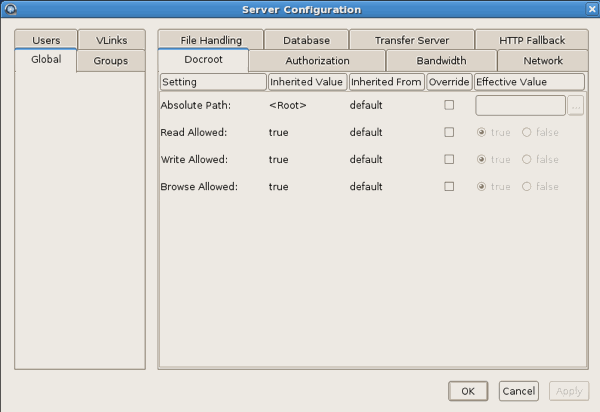Set Browse Allowed to true
Image resolution: width=600 pixels, height=412 pixels.
coord(494,187)
